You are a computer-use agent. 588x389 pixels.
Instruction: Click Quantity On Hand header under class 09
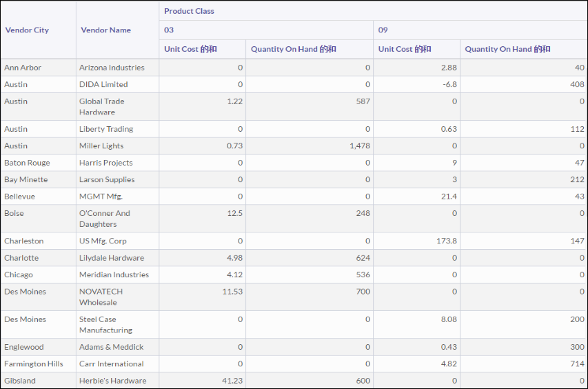(x=507, y=49)
